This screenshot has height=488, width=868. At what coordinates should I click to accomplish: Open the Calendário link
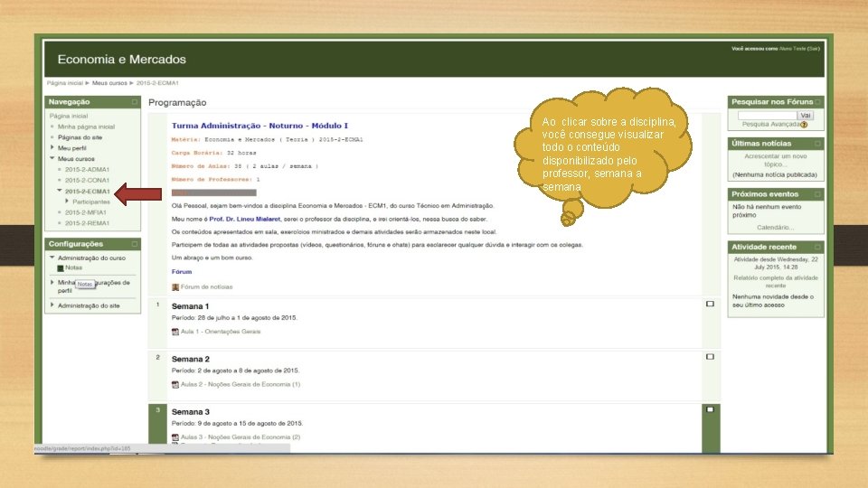point(776,228)
